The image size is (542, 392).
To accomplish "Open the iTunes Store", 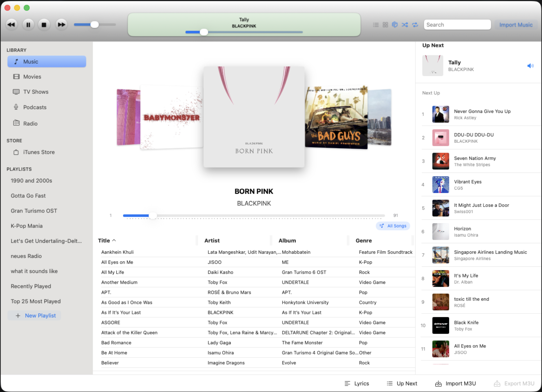I will 39,152.
